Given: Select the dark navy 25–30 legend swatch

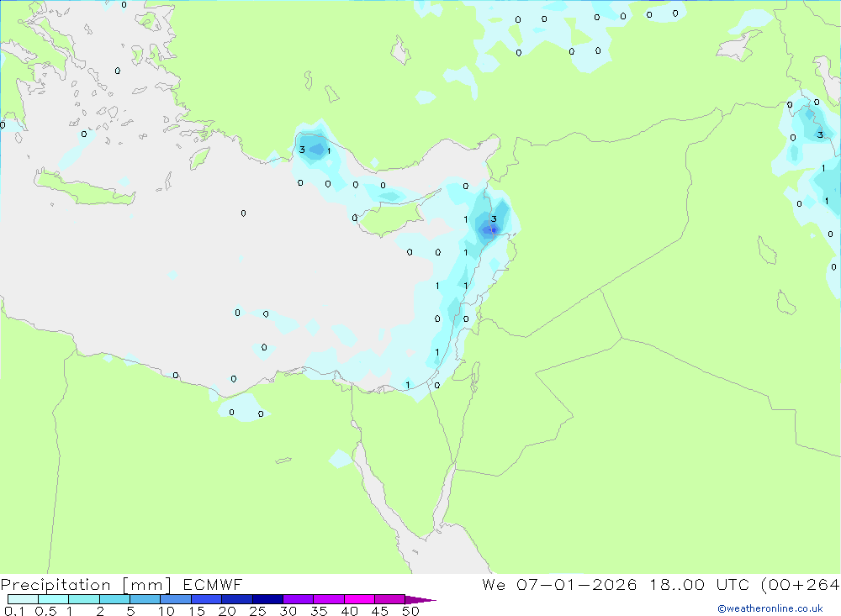Looking at the screenshot, I should click(267, 600).
